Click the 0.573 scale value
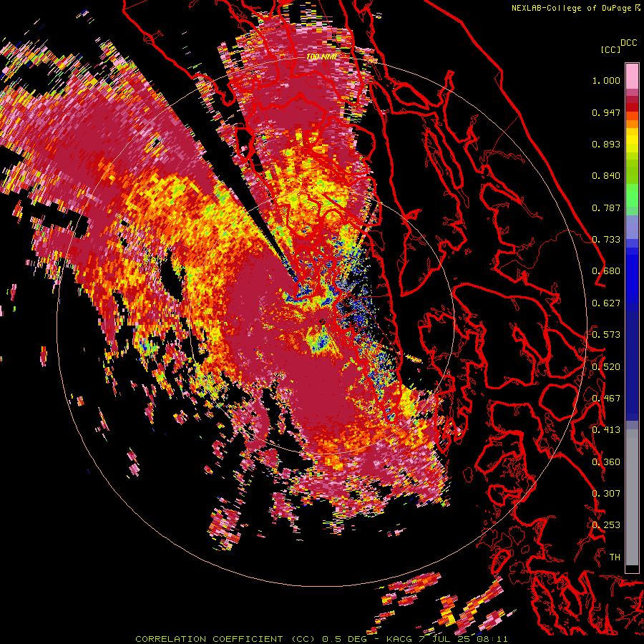The image size is (644, 644). pyautogui.click(x=606, y=335)
